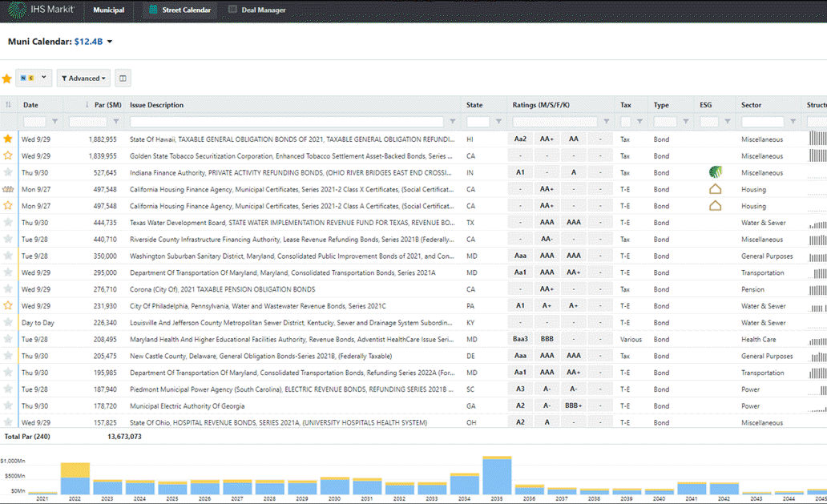Click the social housing ESG icon for Class A
Image resolution: width=827 pixels, height=504 pixels.
pos(715,206)
